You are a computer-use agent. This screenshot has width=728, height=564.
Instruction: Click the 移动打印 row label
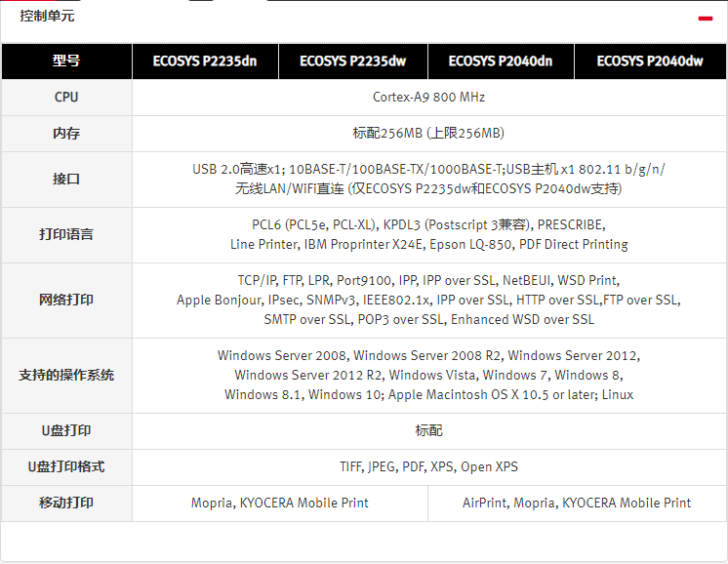pos(66,504)
